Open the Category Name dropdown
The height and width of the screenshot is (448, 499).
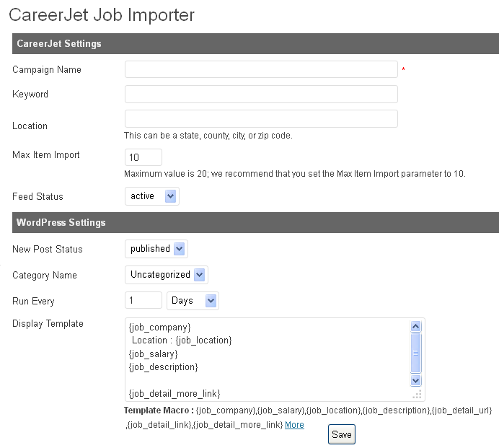coord(166,275)
